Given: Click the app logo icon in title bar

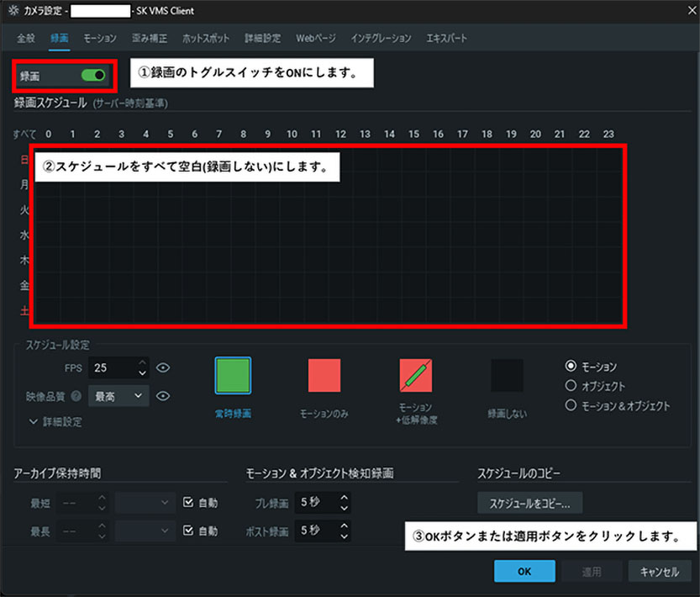Looking at the screenshot, I should [x=13, y=10].
